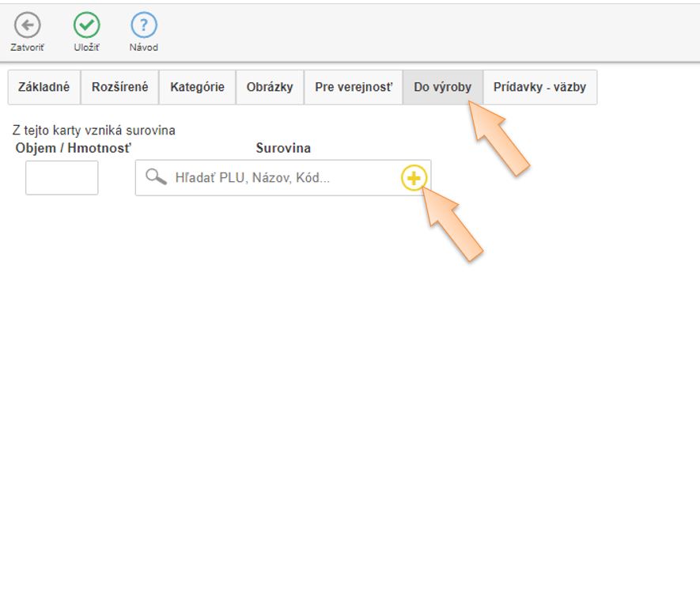Click the 'Z tejto karty vzniká surovina' text
Screen dimensions: 700x610
[94, 131]
